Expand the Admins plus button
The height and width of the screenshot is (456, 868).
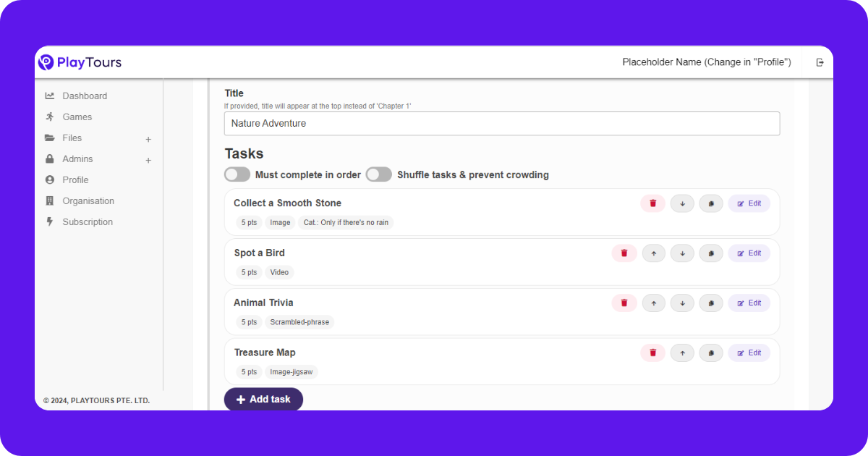148,160
